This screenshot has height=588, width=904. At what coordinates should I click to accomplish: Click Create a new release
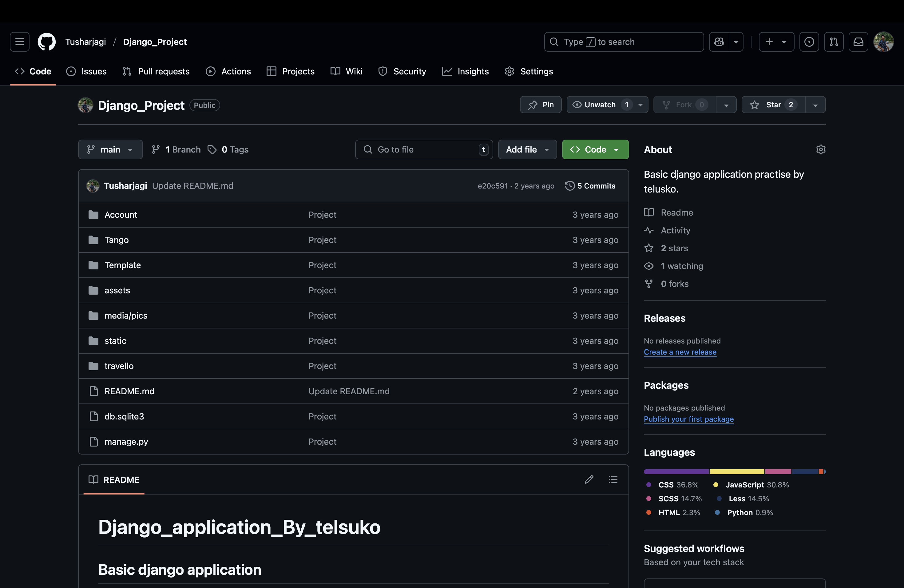pyautogui.click(x=680, y=352)
